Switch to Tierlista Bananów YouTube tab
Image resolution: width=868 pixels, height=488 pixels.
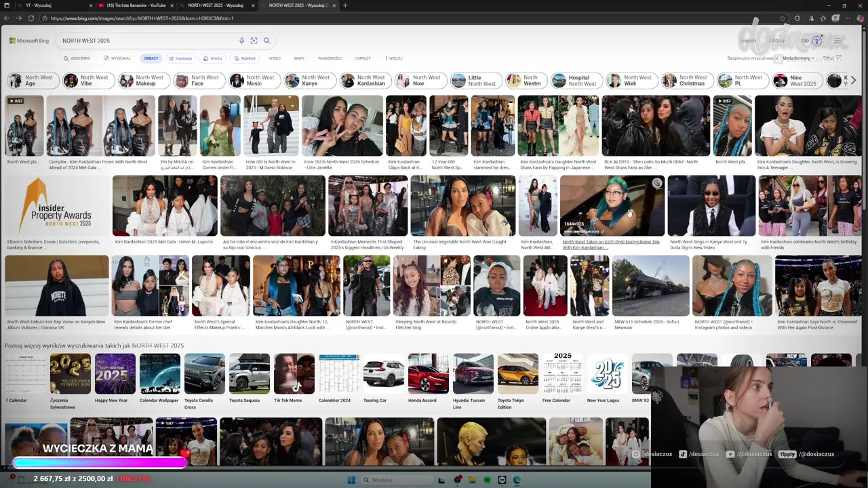tap(135, 5)
